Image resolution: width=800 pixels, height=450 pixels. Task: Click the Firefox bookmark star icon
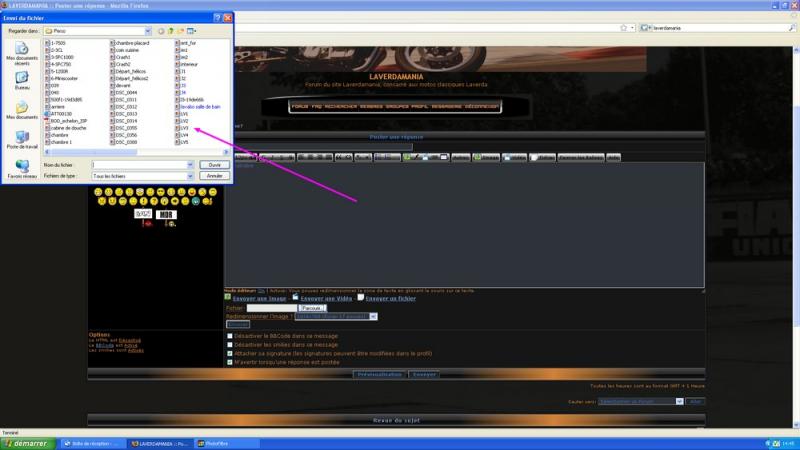coord(623,28)
